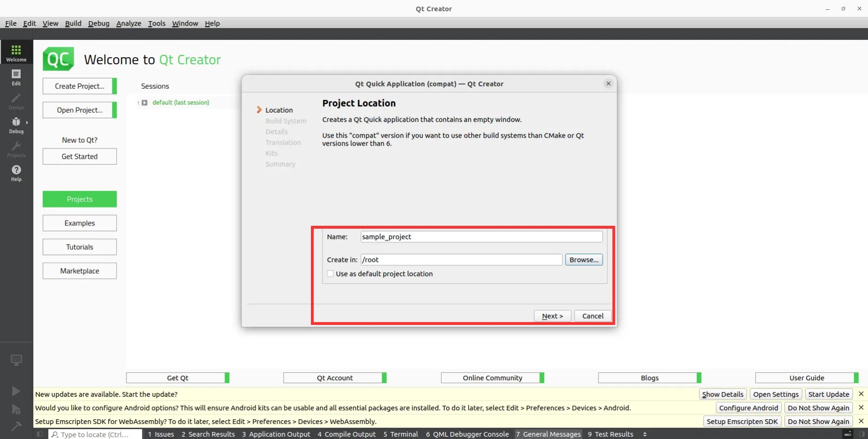
Task: Click Next in the project wizard
Action: (x=552, y=316)
